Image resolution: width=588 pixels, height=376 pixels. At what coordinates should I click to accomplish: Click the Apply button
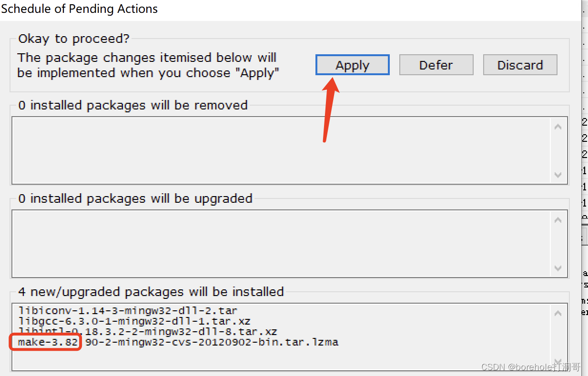352,65
